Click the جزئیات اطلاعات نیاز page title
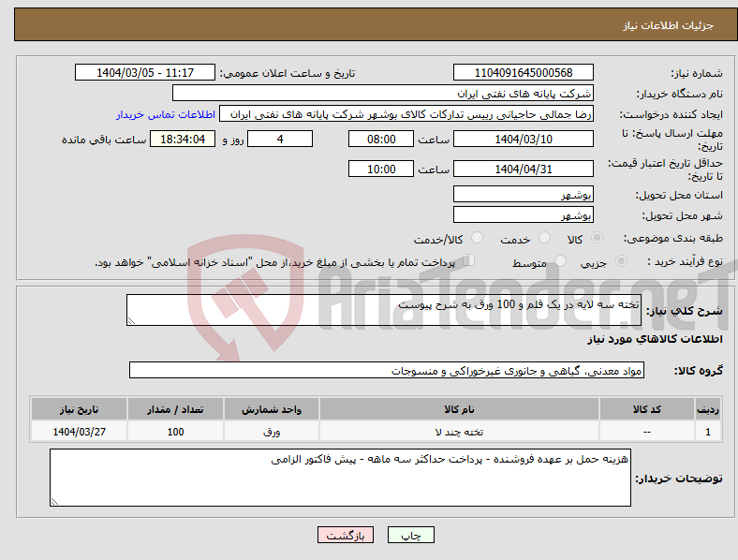 point(669,25)
